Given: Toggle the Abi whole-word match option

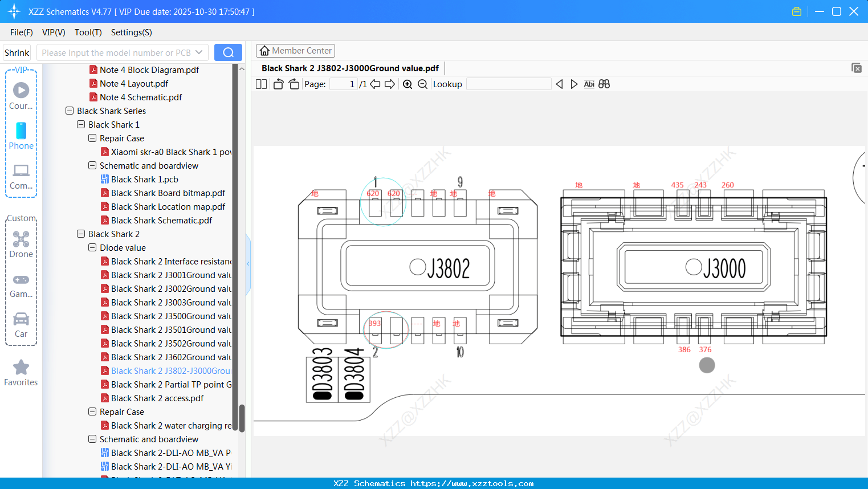Looking at the screenshot, I should point(589,84).
